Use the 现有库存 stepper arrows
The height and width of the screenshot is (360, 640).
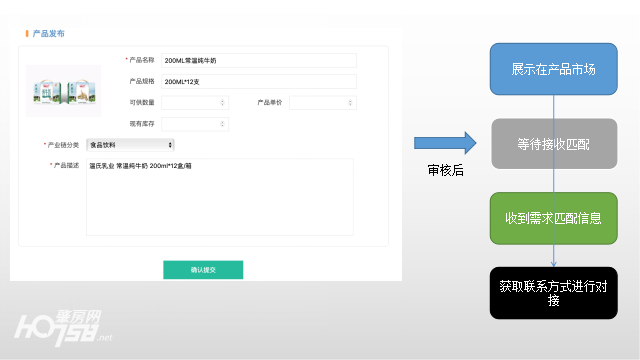point(222,124)
